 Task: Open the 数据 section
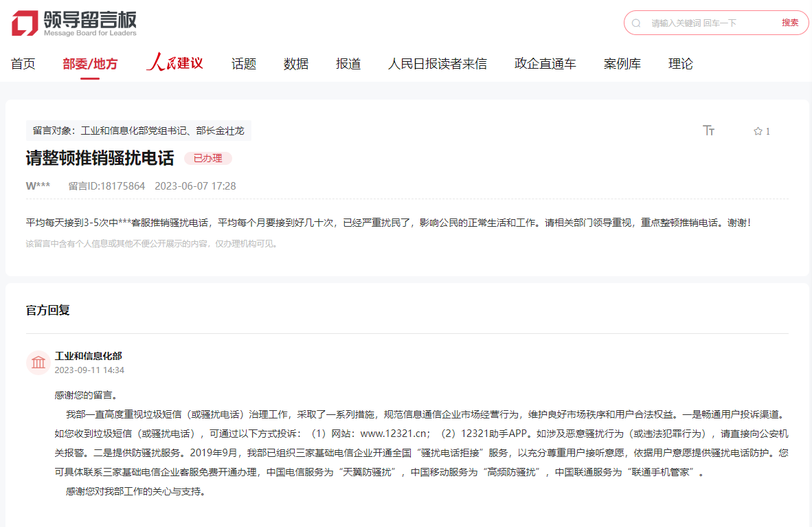295,63
